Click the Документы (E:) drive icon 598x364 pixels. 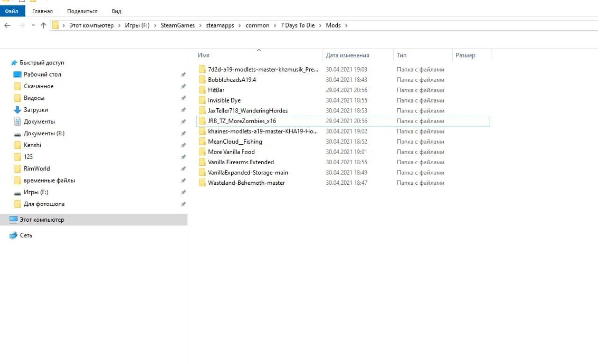18,133
